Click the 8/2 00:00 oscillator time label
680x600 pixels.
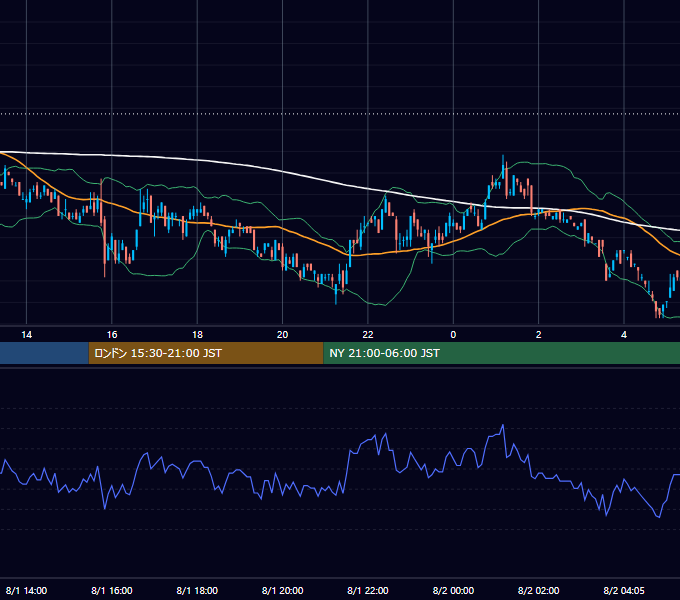pos(453,590)
